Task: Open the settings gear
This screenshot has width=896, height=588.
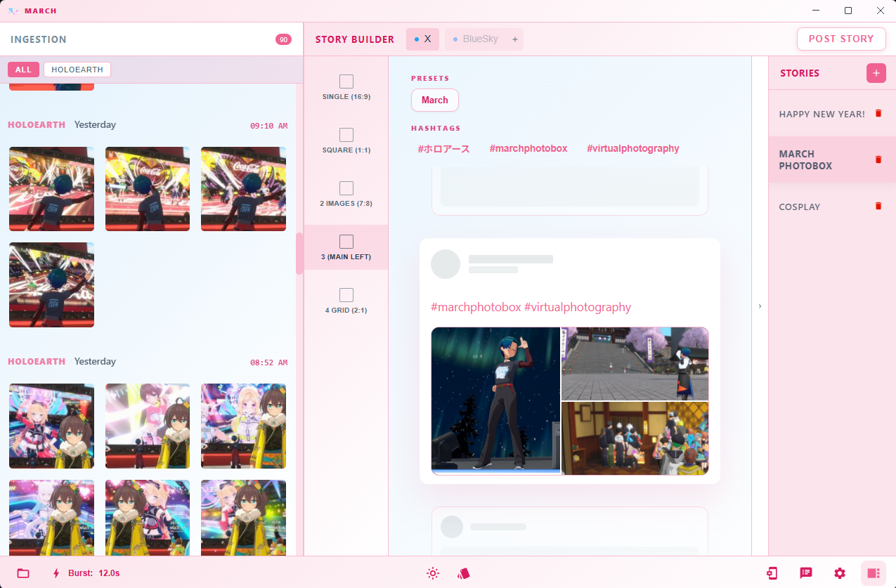Action: coord(839,573)
